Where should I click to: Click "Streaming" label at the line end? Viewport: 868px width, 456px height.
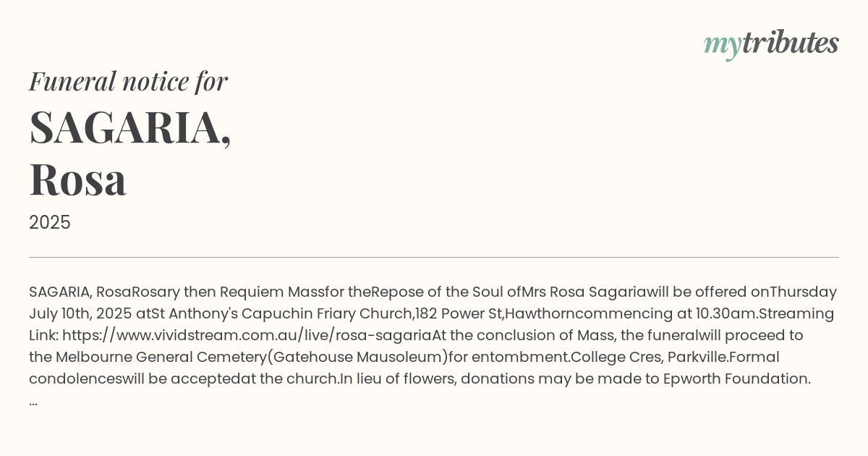pyautogui.click(x=796, y=313)
